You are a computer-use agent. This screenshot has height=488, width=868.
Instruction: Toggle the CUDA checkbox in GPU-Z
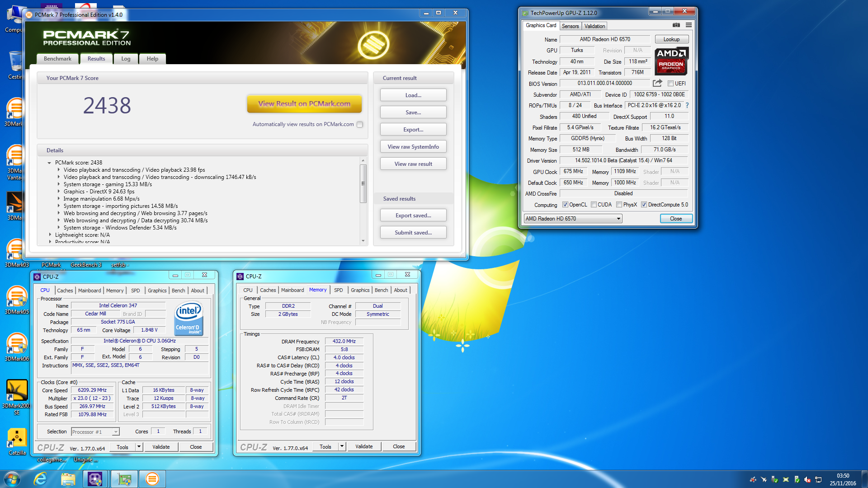click(x=594, y=205)
